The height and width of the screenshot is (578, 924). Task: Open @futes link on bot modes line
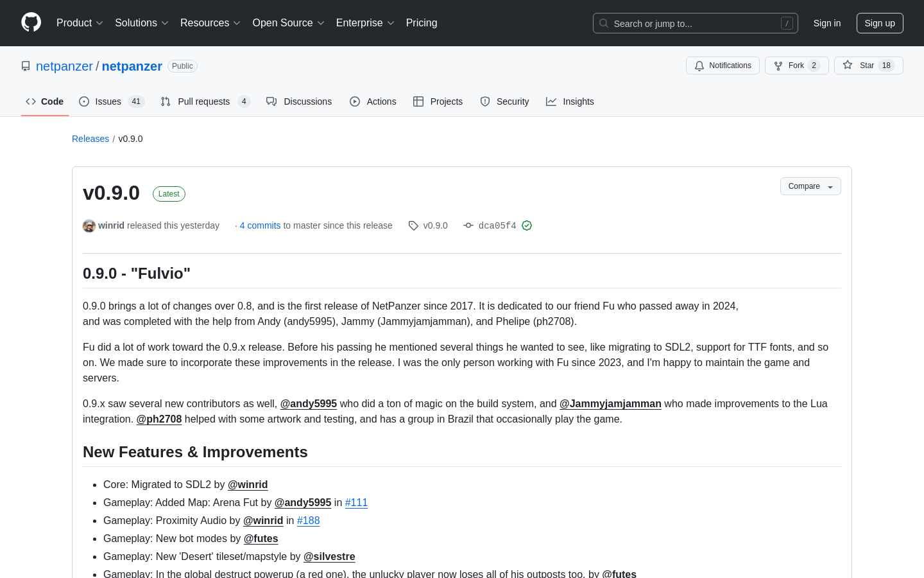pyautogui.click(x=261, y=538)
